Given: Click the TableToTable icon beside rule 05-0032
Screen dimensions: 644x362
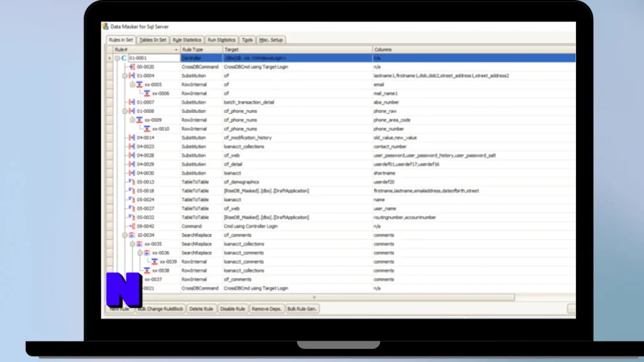Looking at the screenshot, I should [x=132, y=217].
